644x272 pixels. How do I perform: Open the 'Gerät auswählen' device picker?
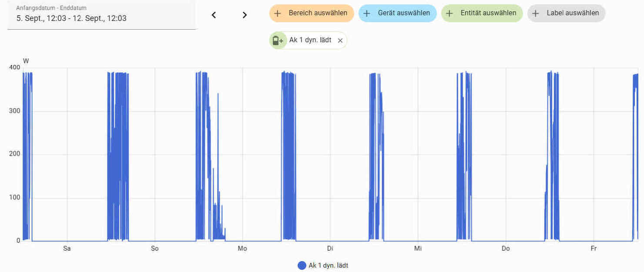pyautogui.click(x=403, y=13)
